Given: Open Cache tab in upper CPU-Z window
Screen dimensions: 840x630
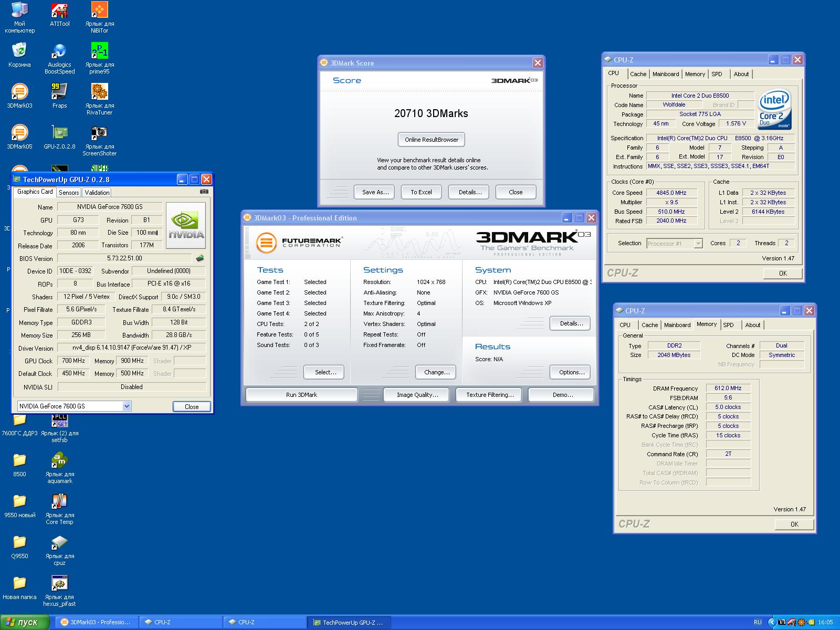Looking at the screenshot, I should [x=638, y=74].
